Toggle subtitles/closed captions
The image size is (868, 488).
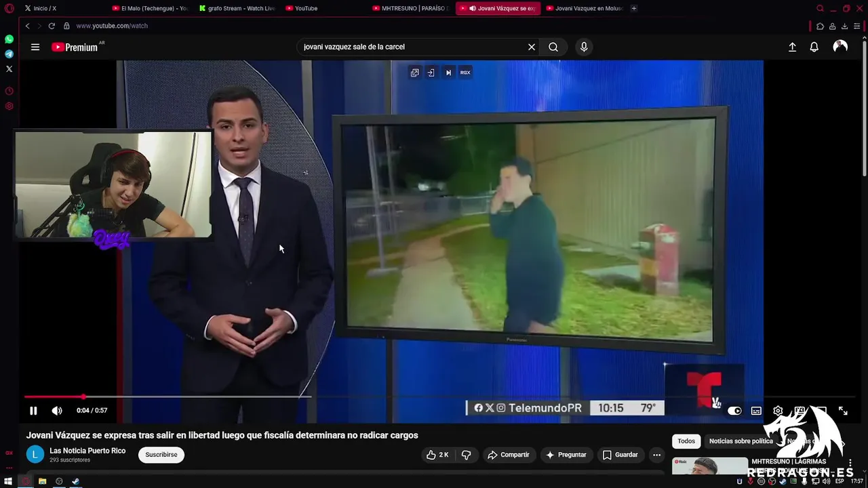pyautogui.click(x=756, y=411)
